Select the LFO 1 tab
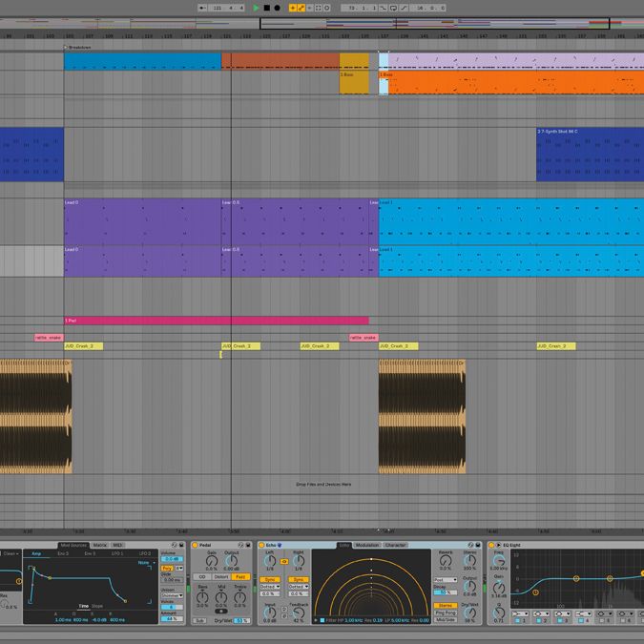This screenshot has width=644, height=644. [x=117, y=553]
